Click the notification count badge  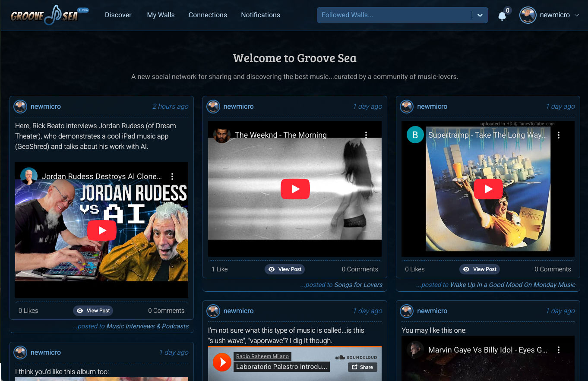(508, 10)
